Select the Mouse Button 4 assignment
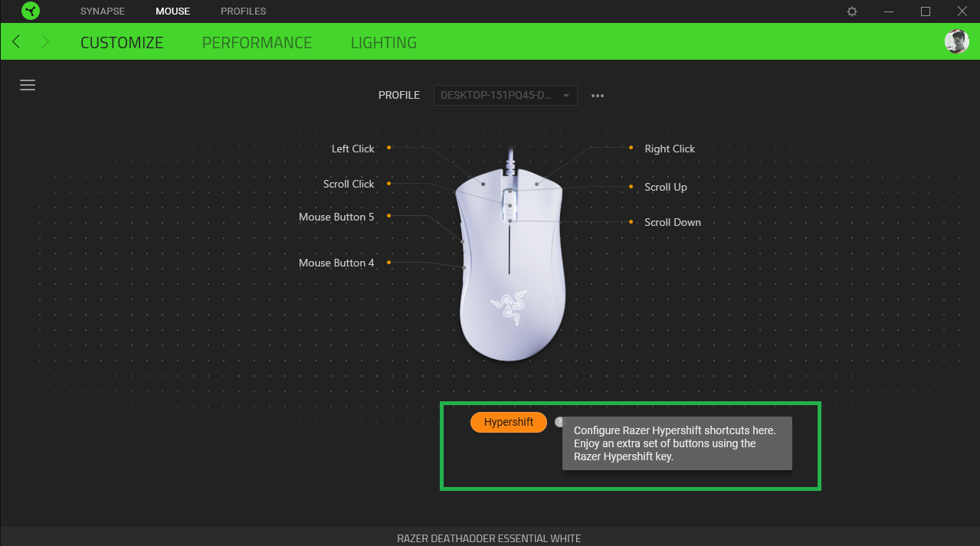 click(336, 263)
